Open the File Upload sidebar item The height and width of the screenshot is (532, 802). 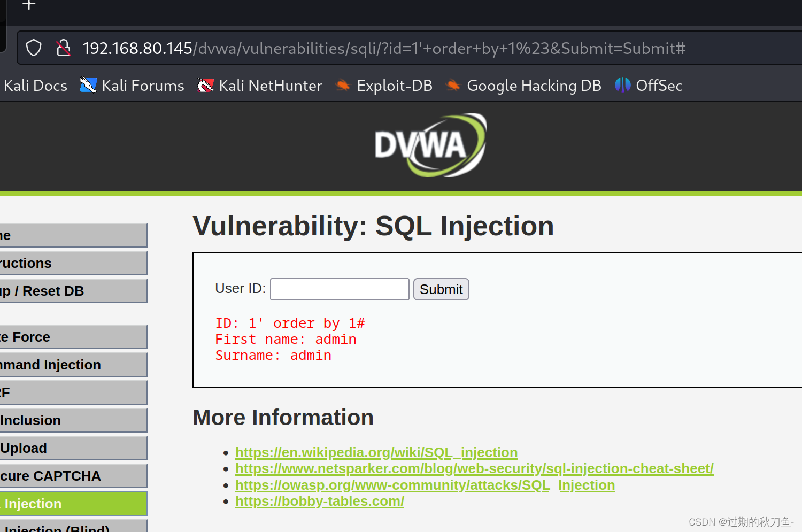coord(73,448)
